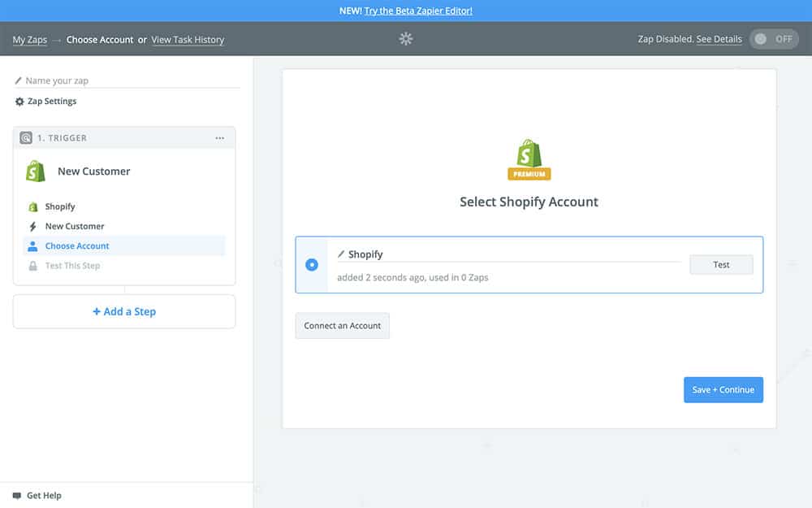Click Connect an Account button

click(342, 326)
